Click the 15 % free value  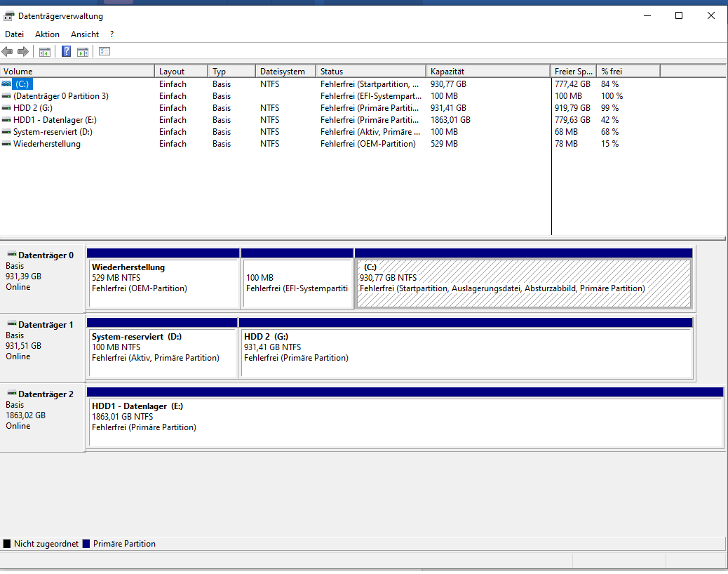(x=609, y=144)
